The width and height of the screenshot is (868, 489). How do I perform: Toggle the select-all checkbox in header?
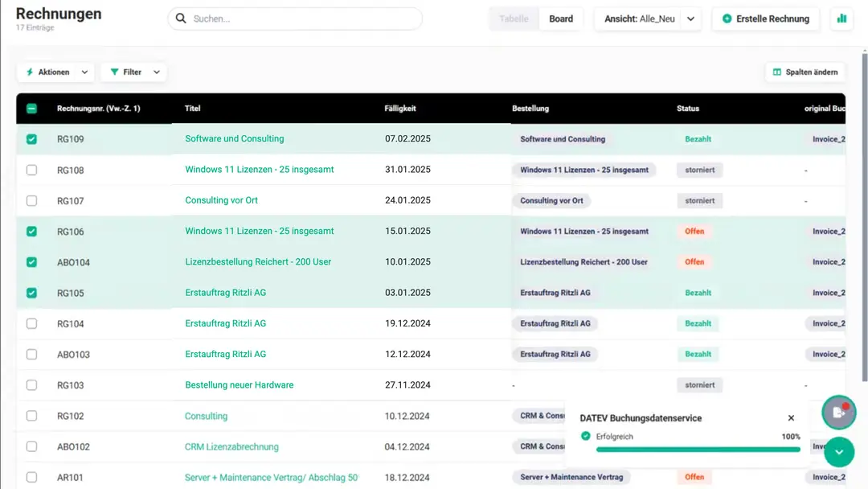click(x=31, y=109)
